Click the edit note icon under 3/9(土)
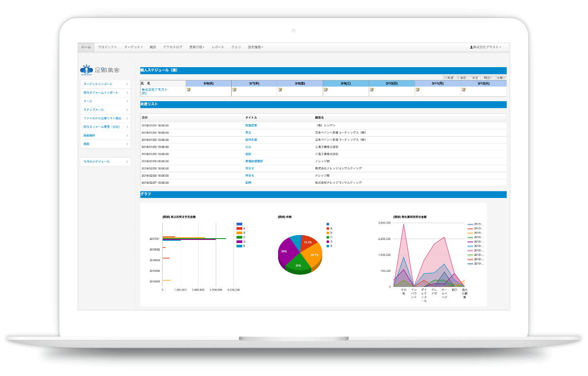Viewport: 588px width, 376px height. 326,90
